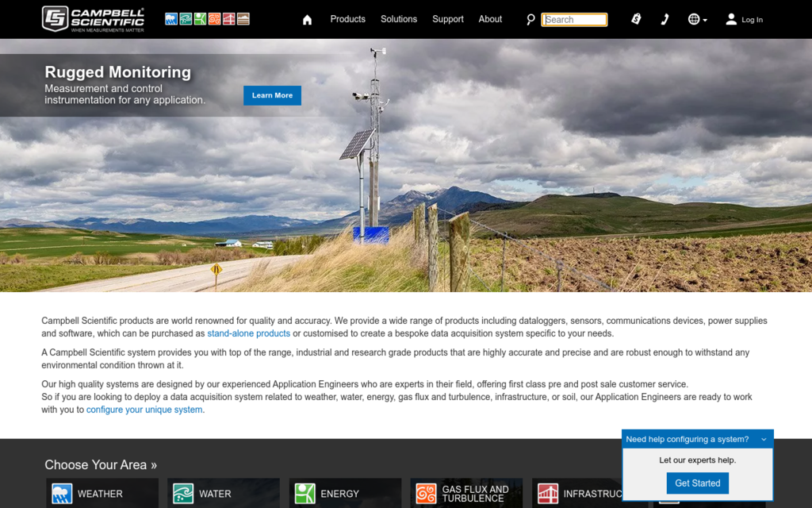Open the Water area tile
812x508 pixels.
coord(223,493)
